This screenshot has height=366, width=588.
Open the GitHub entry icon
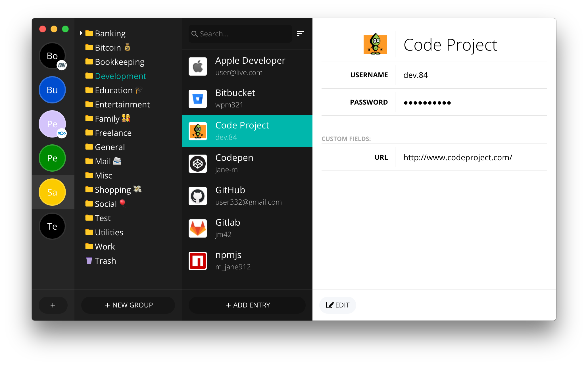coord(198,196)
